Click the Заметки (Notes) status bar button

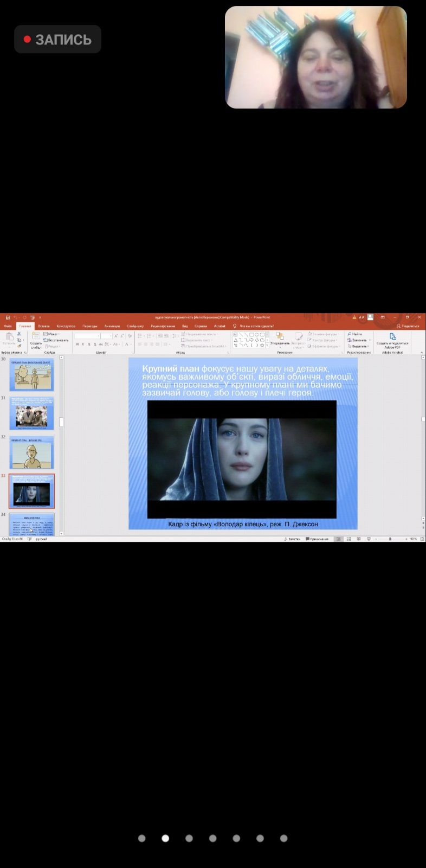tap(293, 539)
